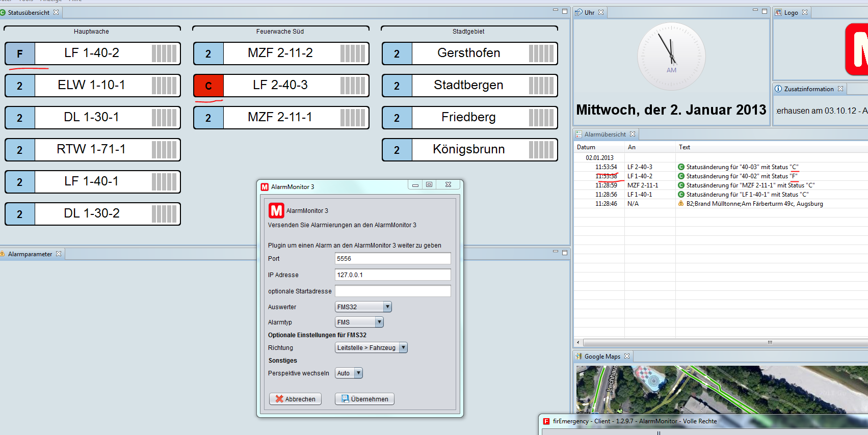Screen dimensions: 868x435
Task: Open the Auswerter dropdown showing FMS32
Action: [387, 307]
